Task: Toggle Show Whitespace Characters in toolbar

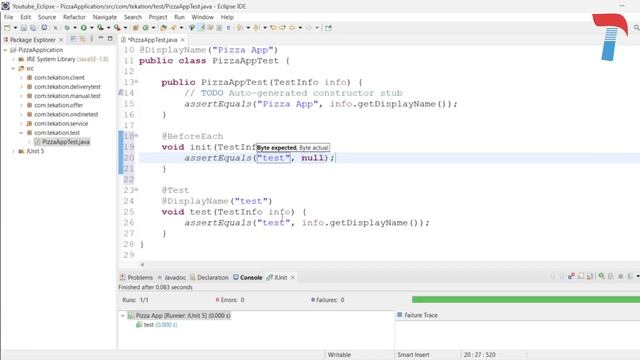Action: (x=228, y=28)
